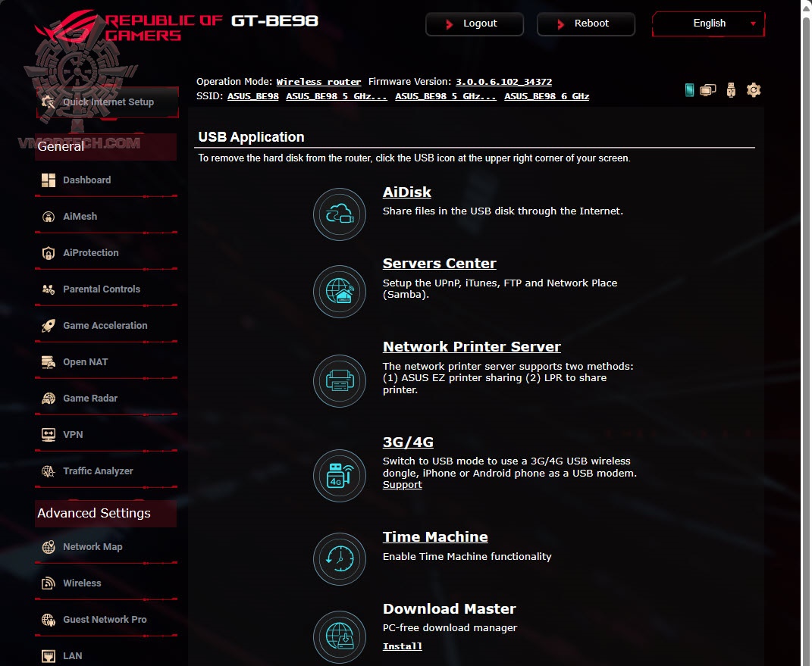Click the Network Printer Server printer icon
Image resolution: width=812 pixels, height=666 pixels.
pyautogui.click(x=339, y=381)
